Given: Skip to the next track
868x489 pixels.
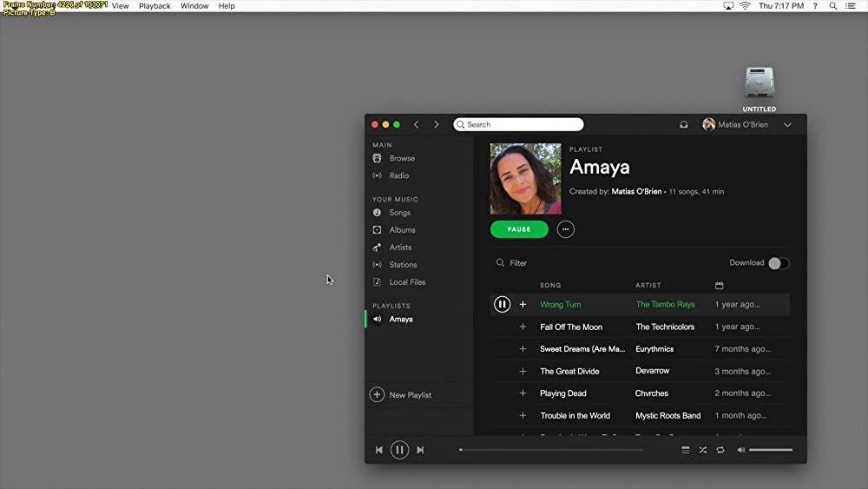Looking at the screenshot, I should tap(420, 450).
